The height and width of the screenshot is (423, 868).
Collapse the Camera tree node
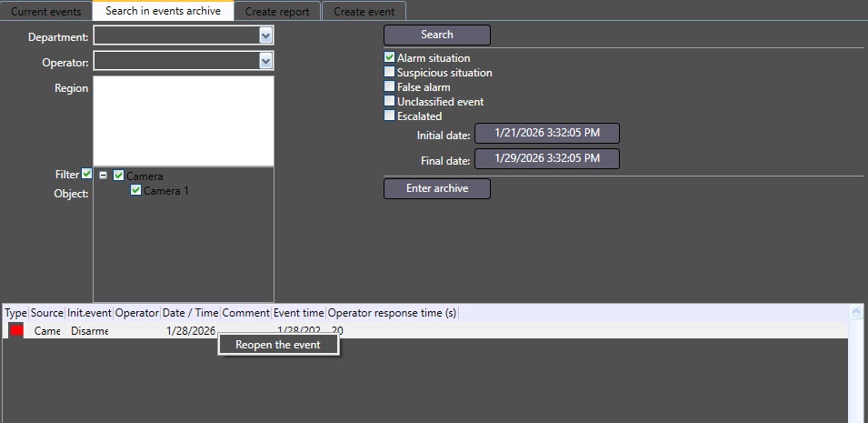tap(103, 176)
